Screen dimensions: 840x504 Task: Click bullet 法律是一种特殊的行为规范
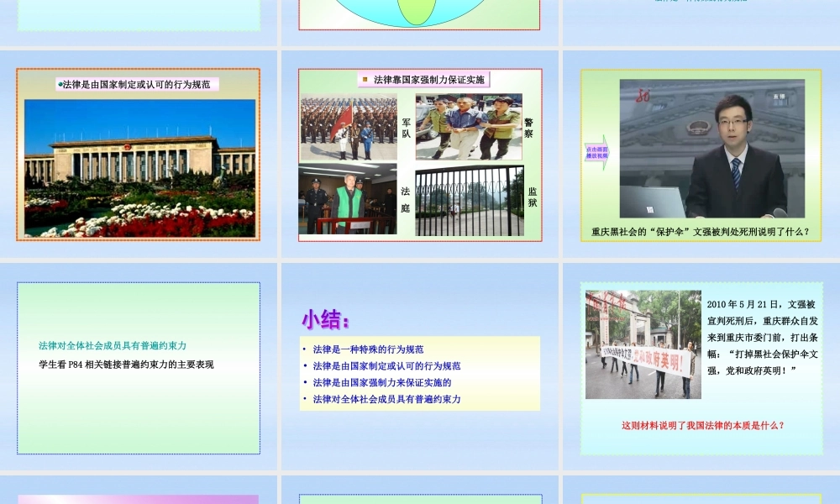click(368, 349)
